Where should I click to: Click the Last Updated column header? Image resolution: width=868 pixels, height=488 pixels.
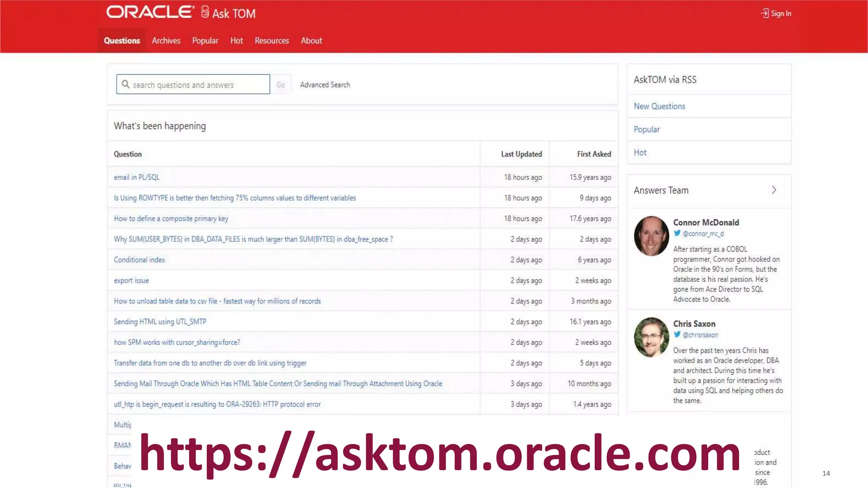click(521, 154)
